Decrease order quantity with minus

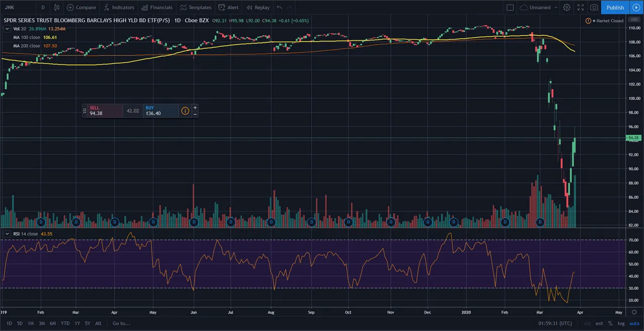pos(195,114)
